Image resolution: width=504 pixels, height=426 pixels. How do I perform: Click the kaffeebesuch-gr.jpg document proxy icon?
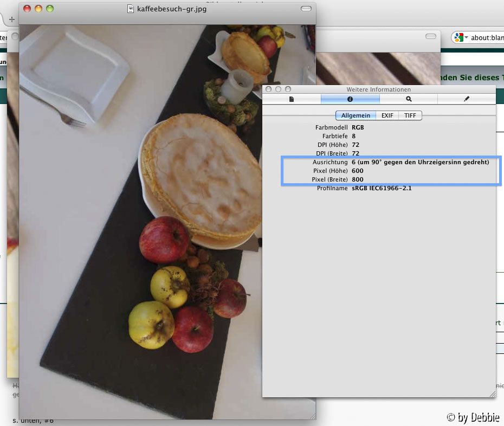click(131, 9)
